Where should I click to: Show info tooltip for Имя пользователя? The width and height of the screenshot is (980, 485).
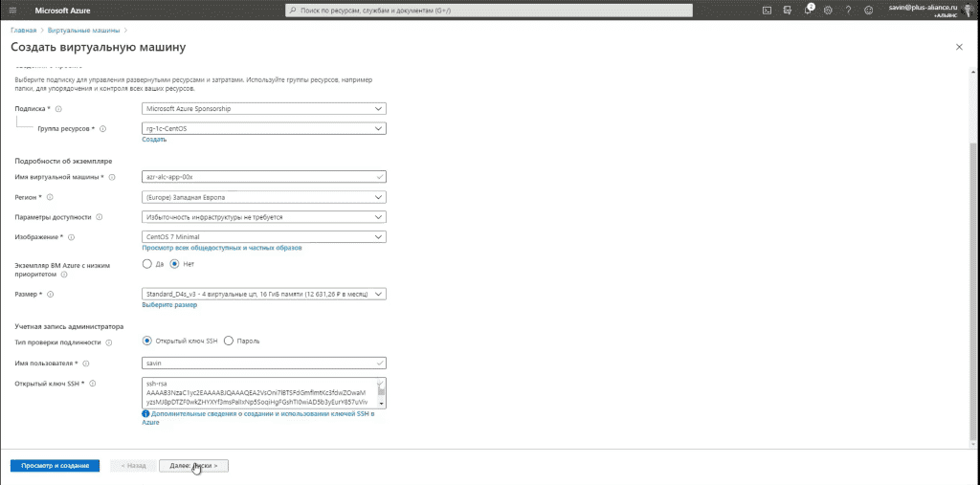[85, 364]
